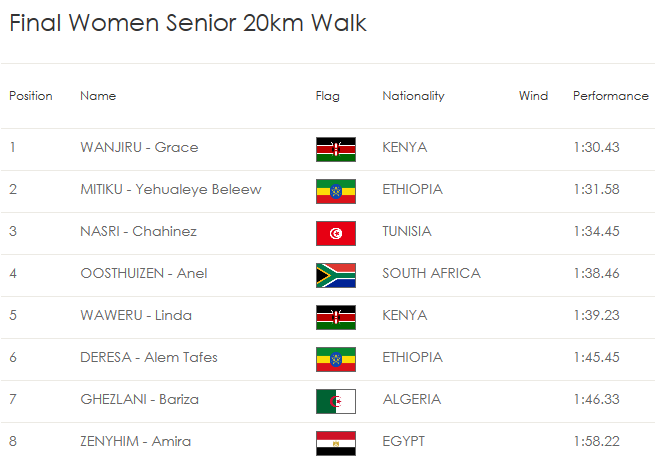Click the name ZENYHIM - Amira
This screenshot has height=471, width=655.
(x=135, y=441)
